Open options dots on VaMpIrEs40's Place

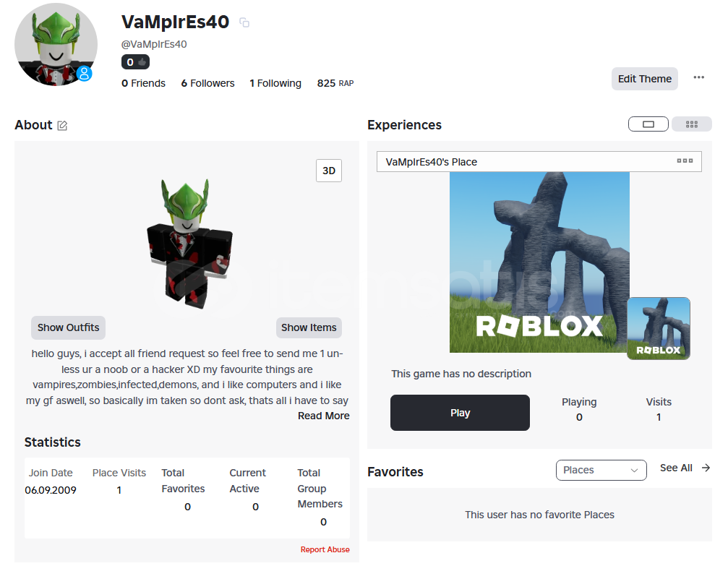pos(685,160)
